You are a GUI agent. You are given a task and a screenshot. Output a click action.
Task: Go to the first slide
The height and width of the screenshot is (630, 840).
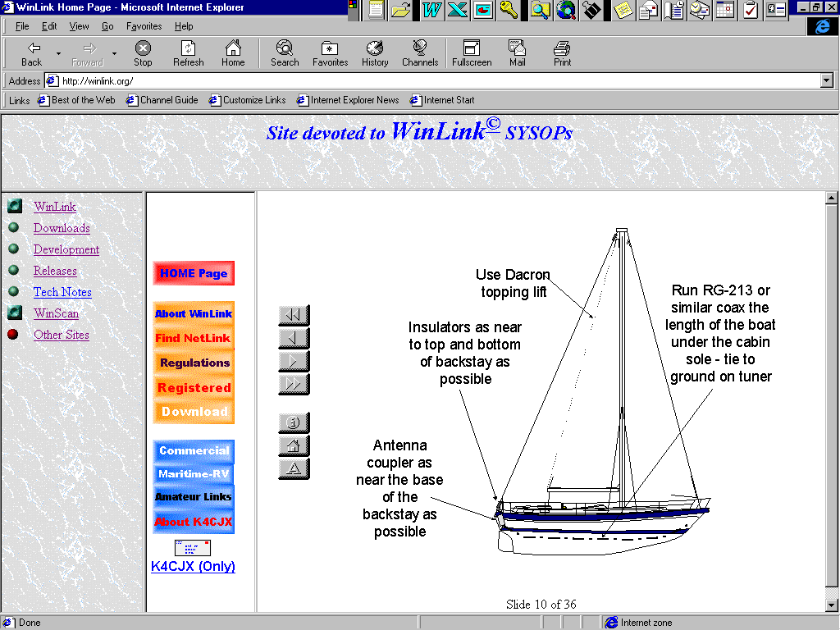pos(294,315)
